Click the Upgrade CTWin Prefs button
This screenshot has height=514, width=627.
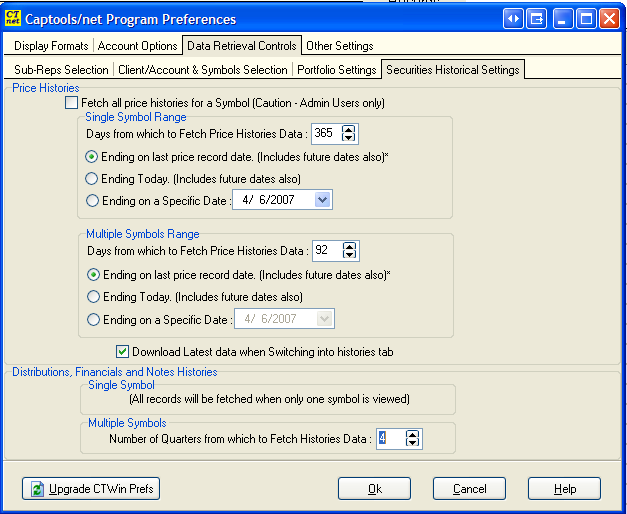[91, 489]
